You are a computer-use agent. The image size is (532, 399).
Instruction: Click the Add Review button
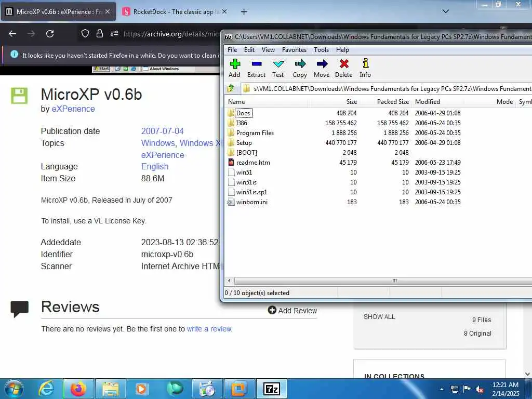(x=292, y=311)
